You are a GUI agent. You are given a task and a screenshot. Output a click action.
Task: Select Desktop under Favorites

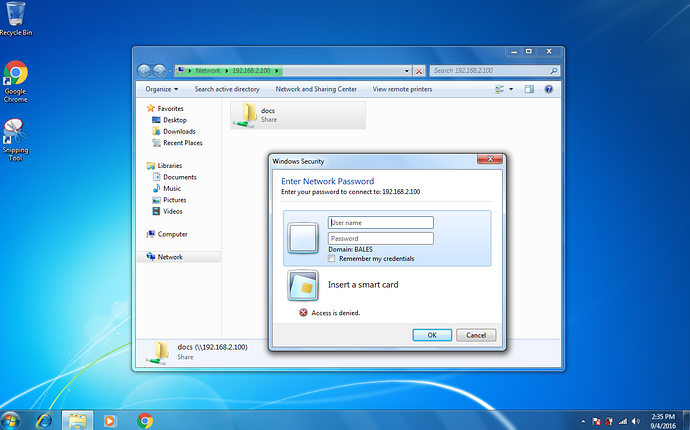click(x=169, y=120)
